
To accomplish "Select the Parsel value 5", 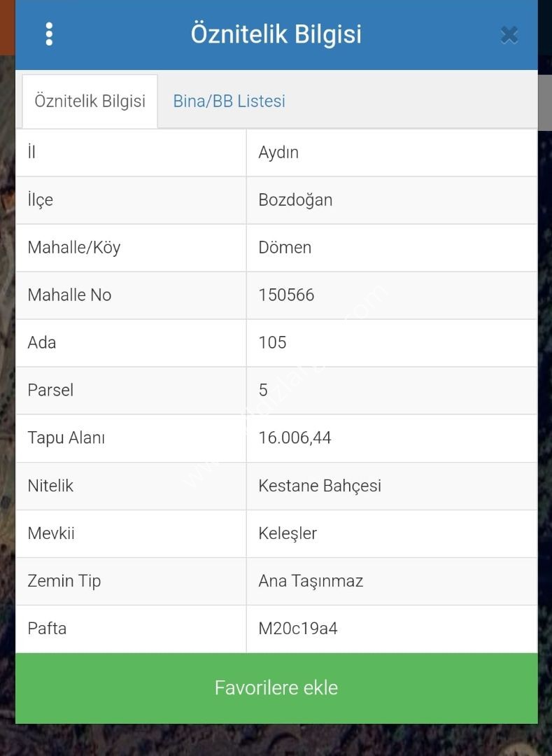I will pyautogui.click(x=263, y=390).
